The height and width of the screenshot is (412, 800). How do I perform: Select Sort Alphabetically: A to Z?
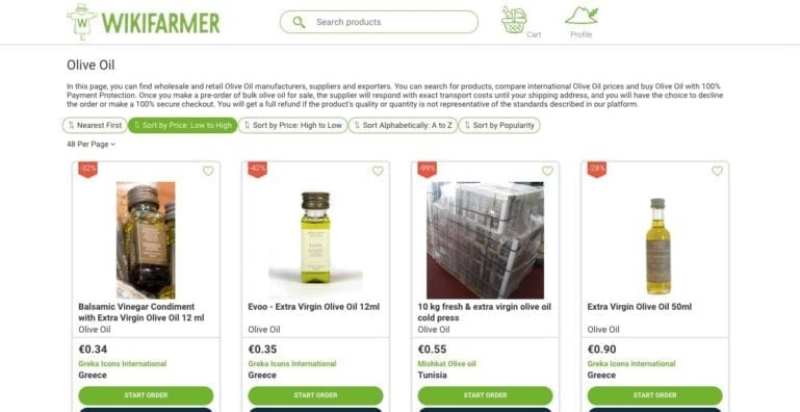pyautogui.click(x=403, y=125)
